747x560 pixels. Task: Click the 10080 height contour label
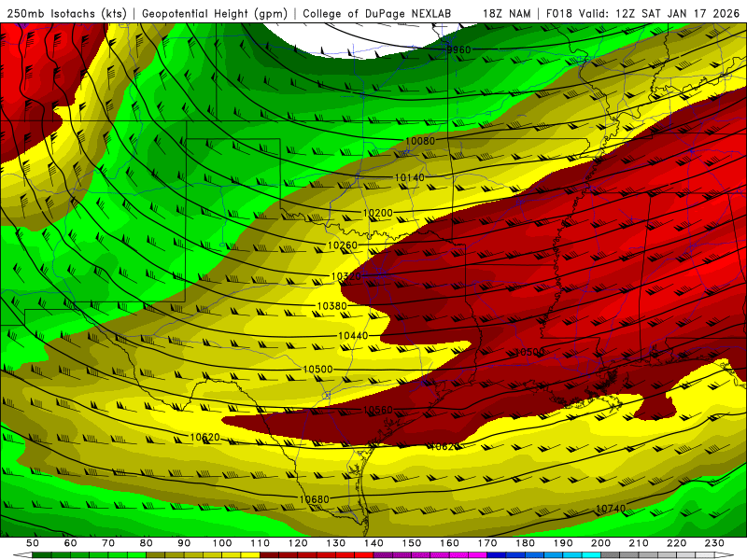click(x=420, y=141)
